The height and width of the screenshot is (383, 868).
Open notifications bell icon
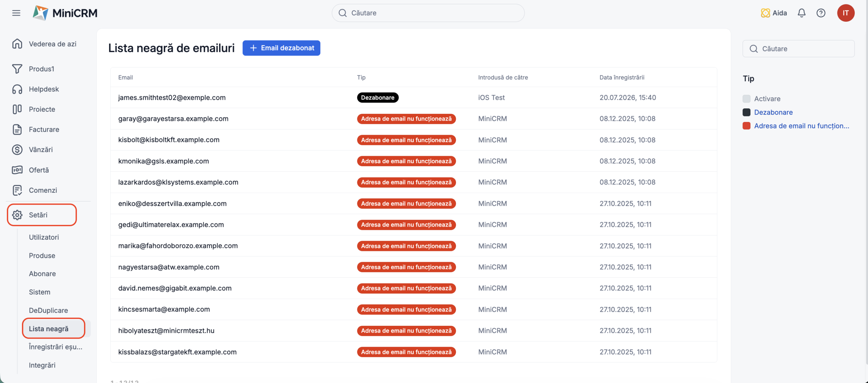tap(802, 13)
